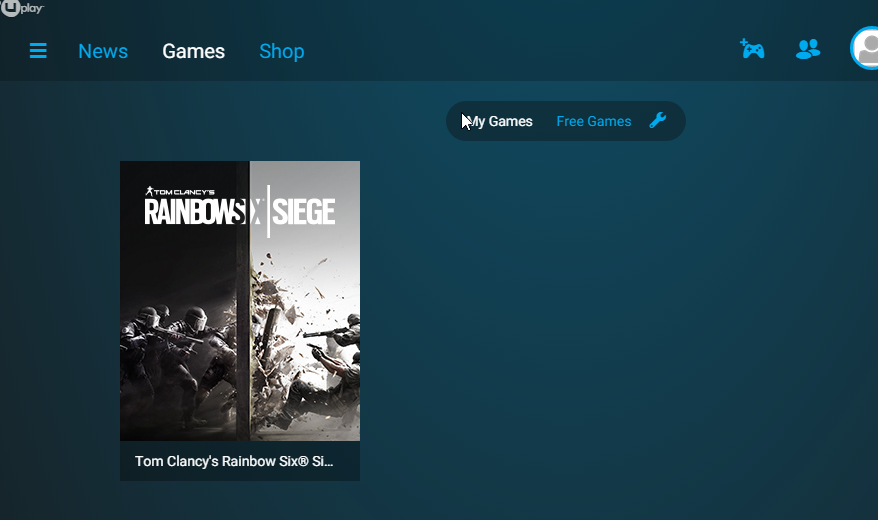Select the Games tab
Viewport: 878px width, 520px height.
click(194, 51)
